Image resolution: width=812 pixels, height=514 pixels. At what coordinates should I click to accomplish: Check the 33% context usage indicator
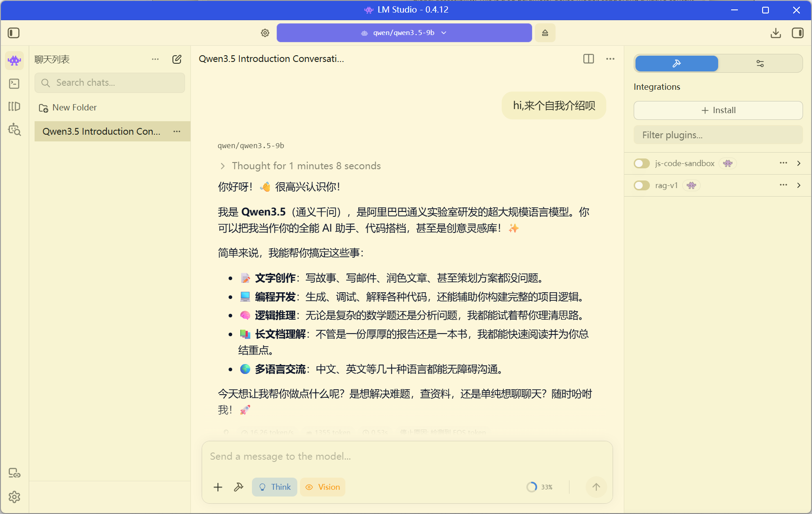pos(539,487)
